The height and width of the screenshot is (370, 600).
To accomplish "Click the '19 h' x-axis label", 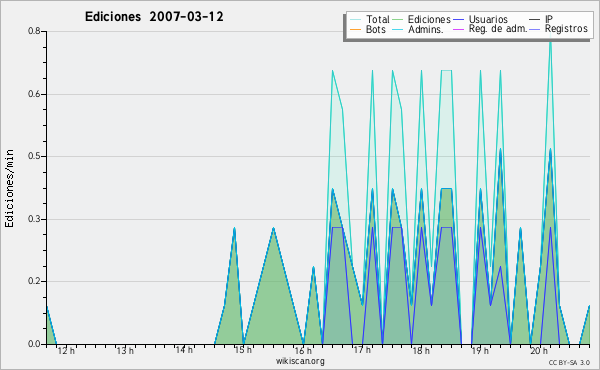I will pyautogui.click(x=480, y=350).
